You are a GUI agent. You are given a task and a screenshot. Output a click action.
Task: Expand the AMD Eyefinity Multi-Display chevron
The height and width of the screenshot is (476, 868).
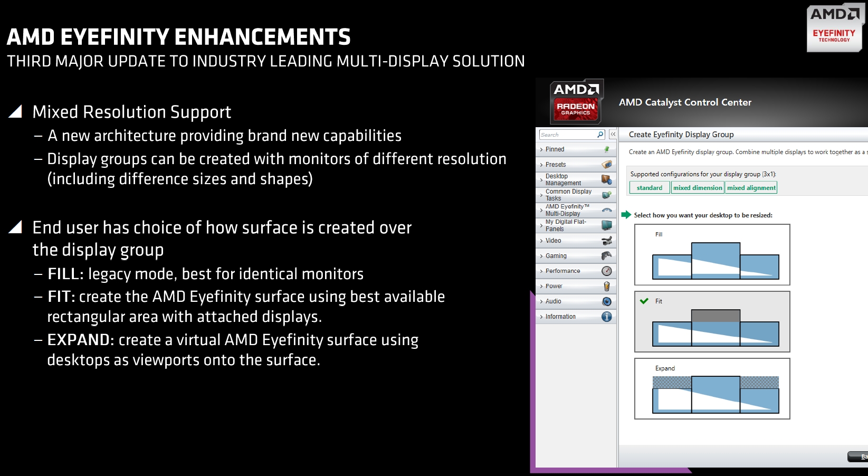click(x=541, y=211)
